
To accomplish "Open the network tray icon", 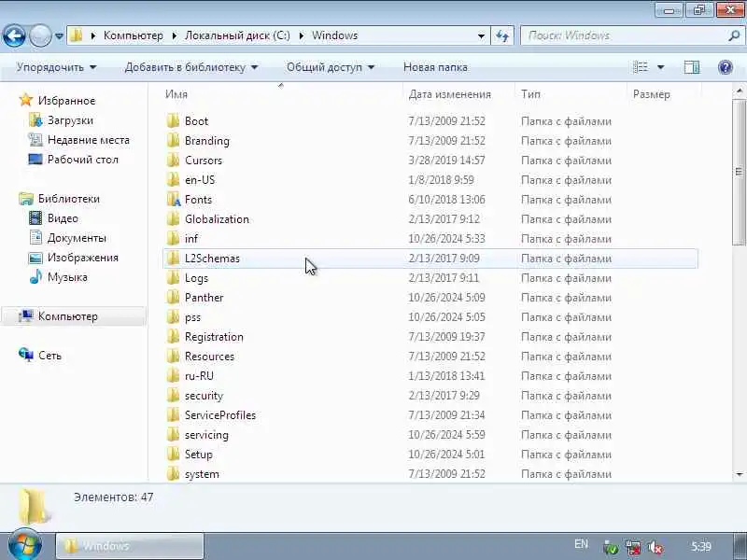I will coord(633,547).
